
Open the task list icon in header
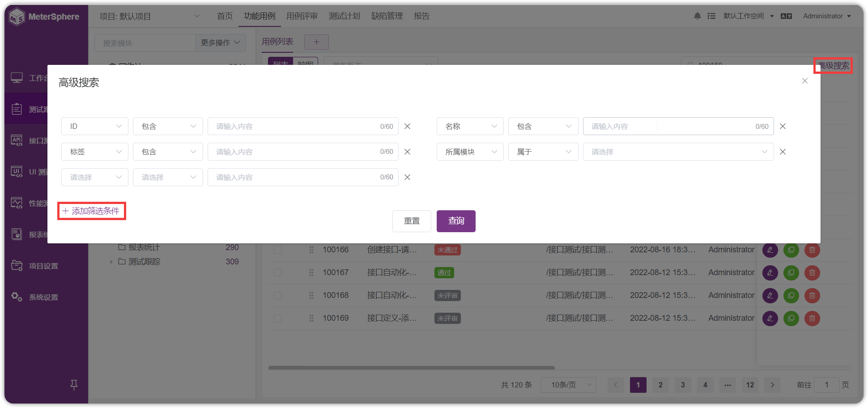(x=711, y=16)
